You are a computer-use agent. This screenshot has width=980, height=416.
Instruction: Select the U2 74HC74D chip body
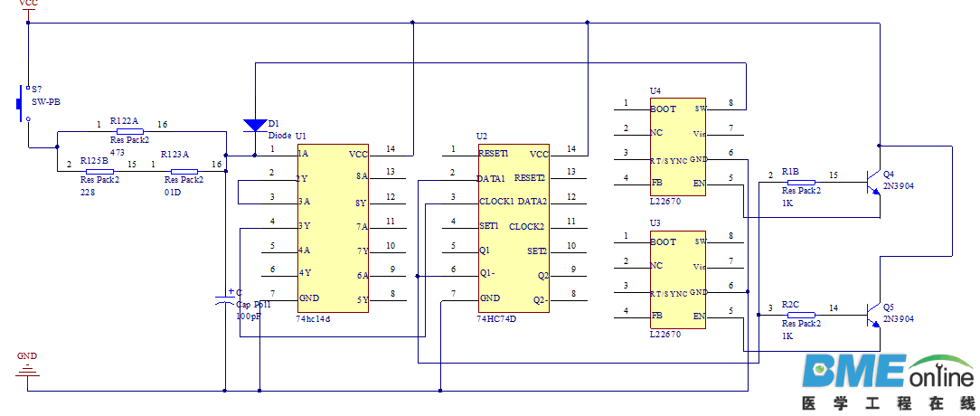514,227
